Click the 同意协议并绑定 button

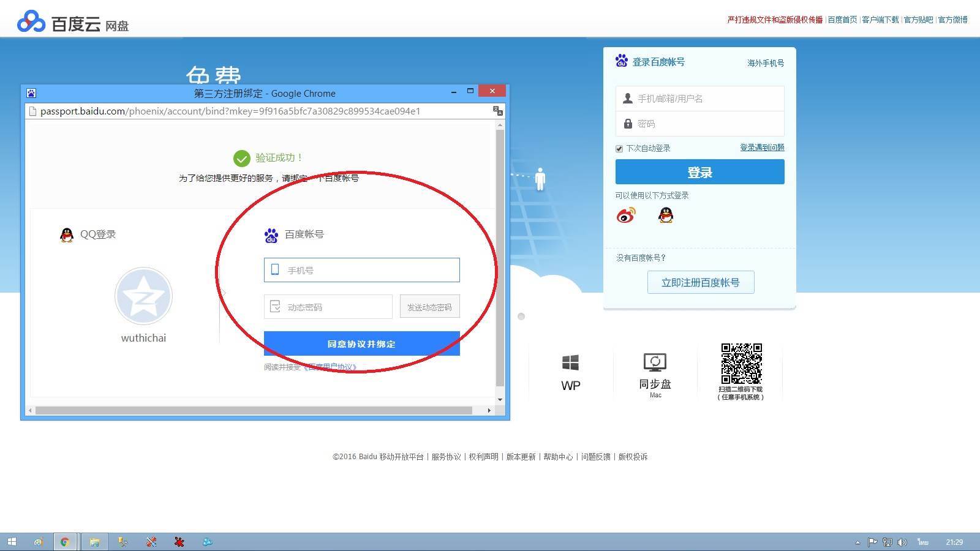361,343
